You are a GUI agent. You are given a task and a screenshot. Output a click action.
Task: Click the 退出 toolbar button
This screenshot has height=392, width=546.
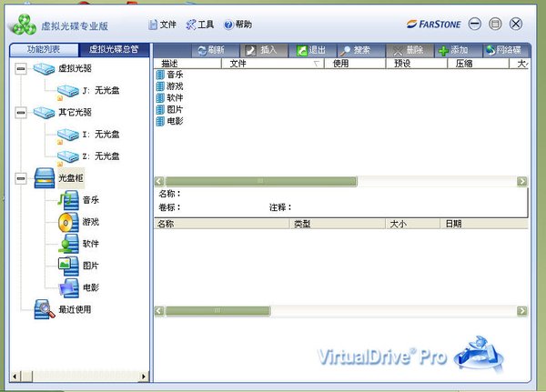pos(312,51)
